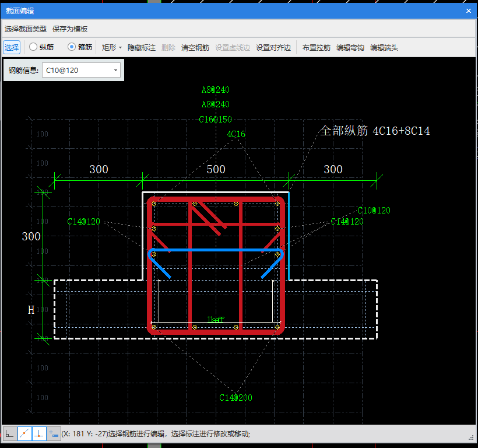The width and height of the screenshot is (478, 448).
Task: Select the green C10@120 annotation on the right
Action: pyautogui.click(x=374, y=211)
